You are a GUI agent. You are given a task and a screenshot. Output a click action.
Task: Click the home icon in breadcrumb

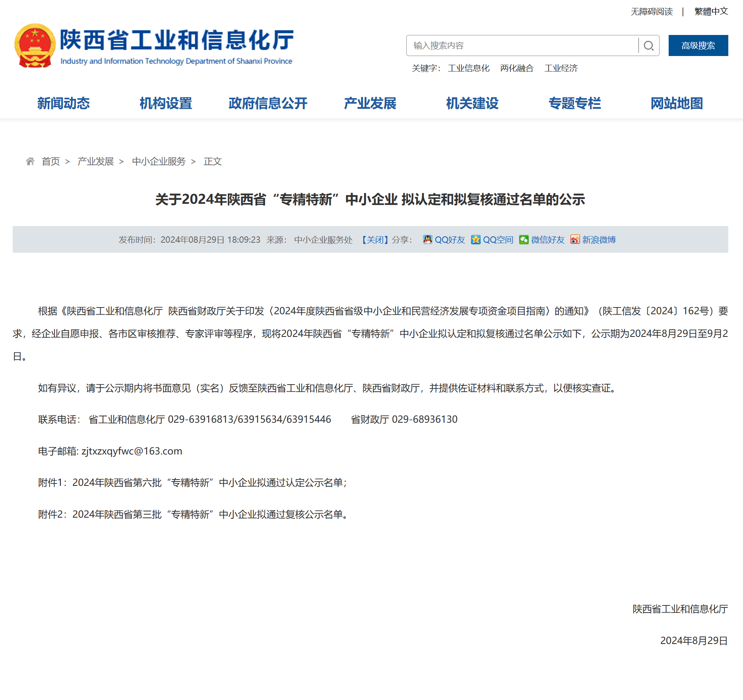click(x=30, y=161)
